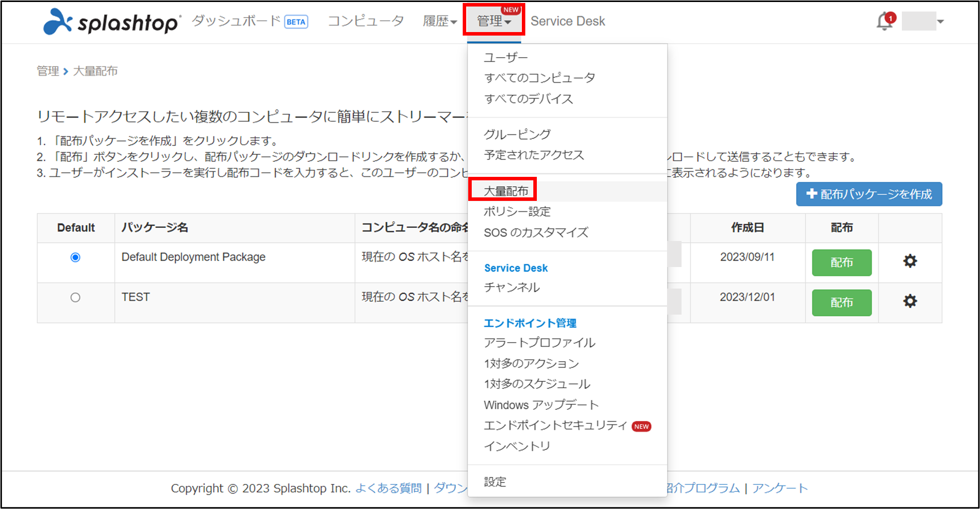This screenshot has width=980, height=509.
Task: Choose SOS のカスタマイズ
Action: 536,232
